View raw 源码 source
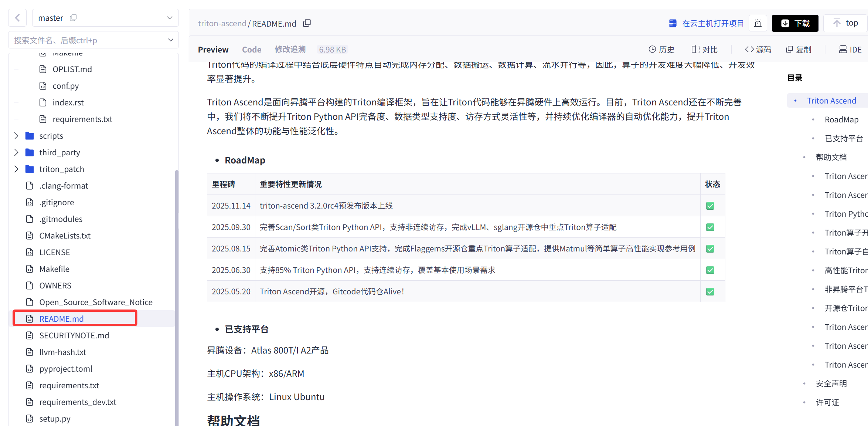Viewport: 868px width, 426px height. click(x=758, y=50)
